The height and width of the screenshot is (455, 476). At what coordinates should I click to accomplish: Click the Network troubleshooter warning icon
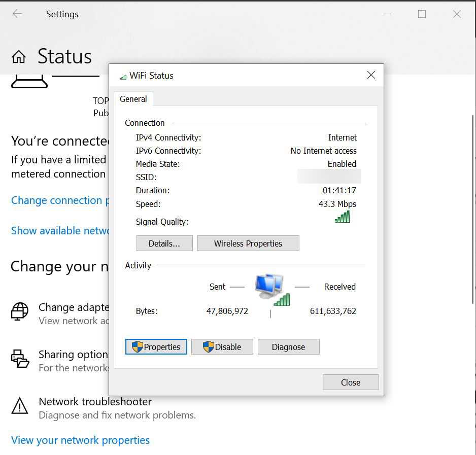[x=20, y=406]
